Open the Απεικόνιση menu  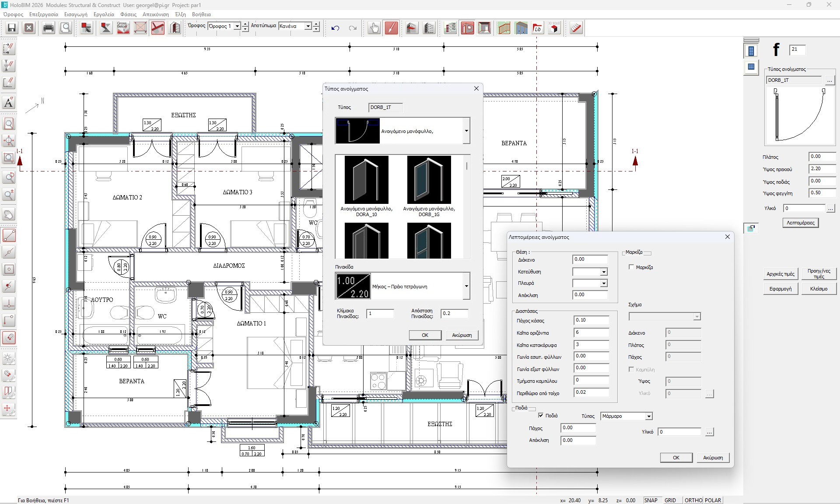[x=155, y=14]
